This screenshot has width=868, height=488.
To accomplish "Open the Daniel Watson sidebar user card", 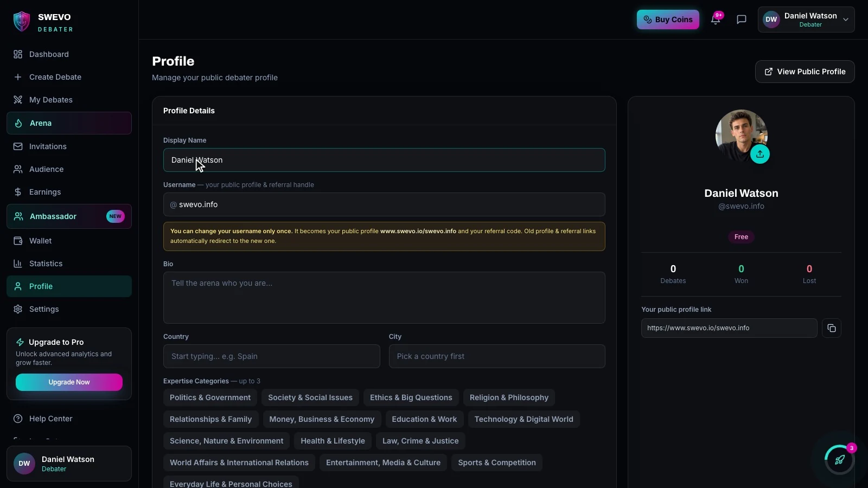I will pyautogui.click(x=69, y=464).
